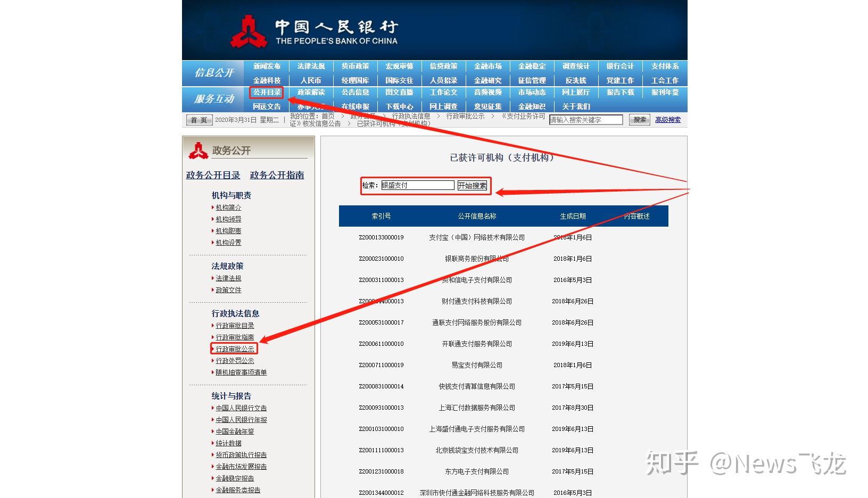868x498 pixels.
Task: Open the 政务公开目录 sidebar link
Action: [213, 175]
